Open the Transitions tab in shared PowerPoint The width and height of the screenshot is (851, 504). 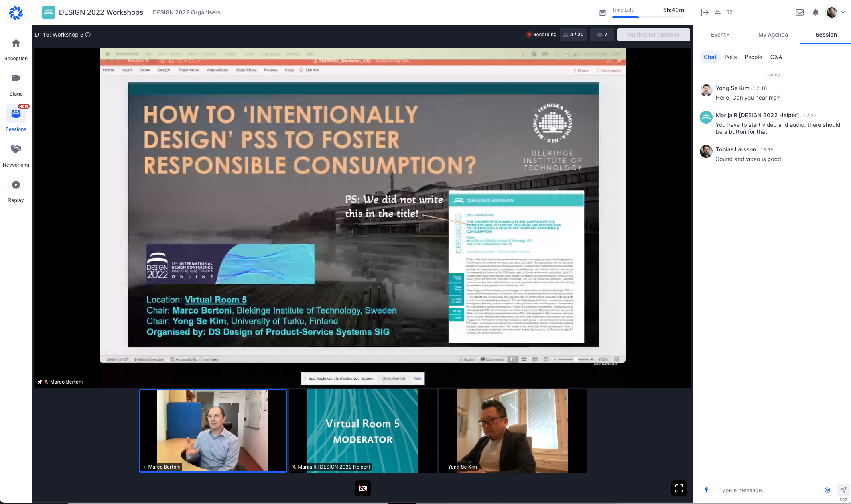tap(188, 70)
